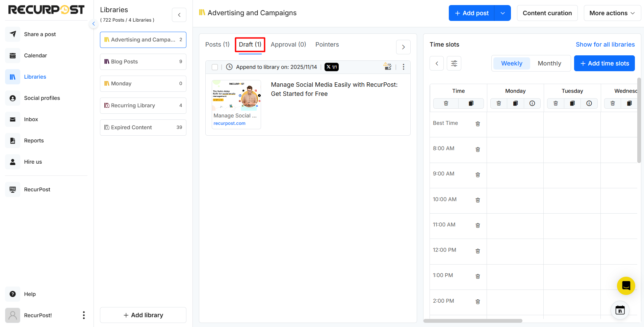Click the Add post button
This screenshot has width=644, height=327.
point(471,13)
